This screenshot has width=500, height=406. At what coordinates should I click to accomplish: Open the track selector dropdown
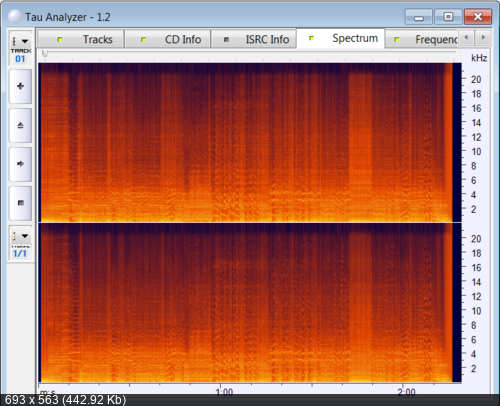(x=20, y=41)
